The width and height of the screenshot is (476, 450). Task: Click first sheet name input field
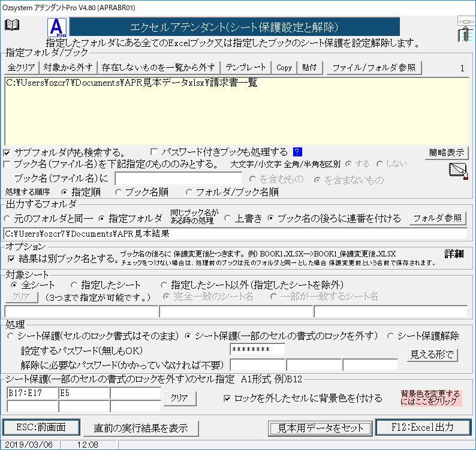(82, 312)
